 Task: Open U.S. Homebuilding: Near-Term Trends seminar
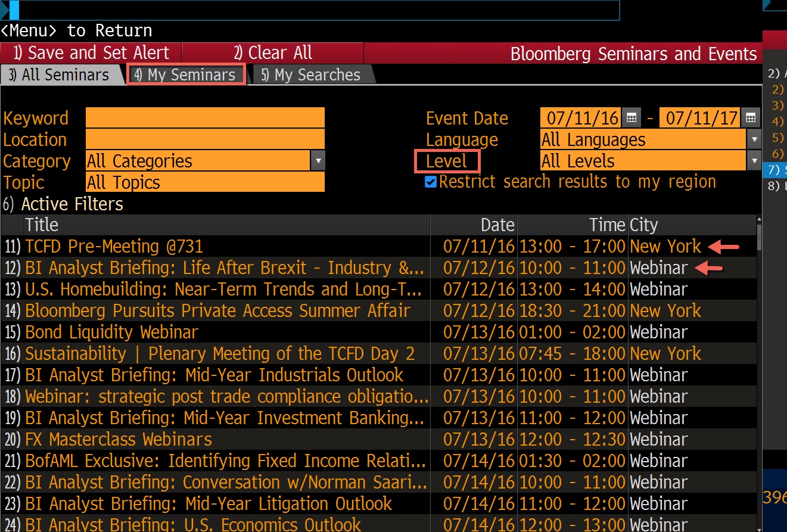coord(378,289)
